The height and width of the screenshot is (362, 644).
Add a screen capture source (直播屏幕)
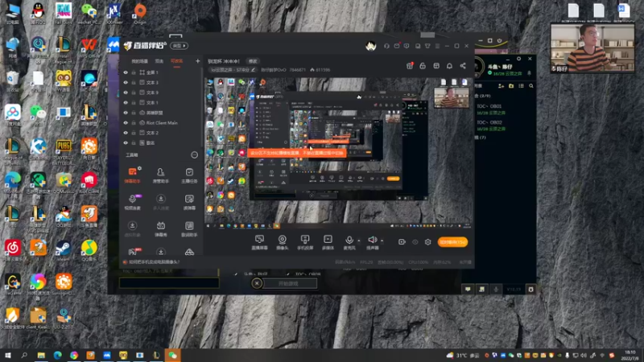pos(259,242)
